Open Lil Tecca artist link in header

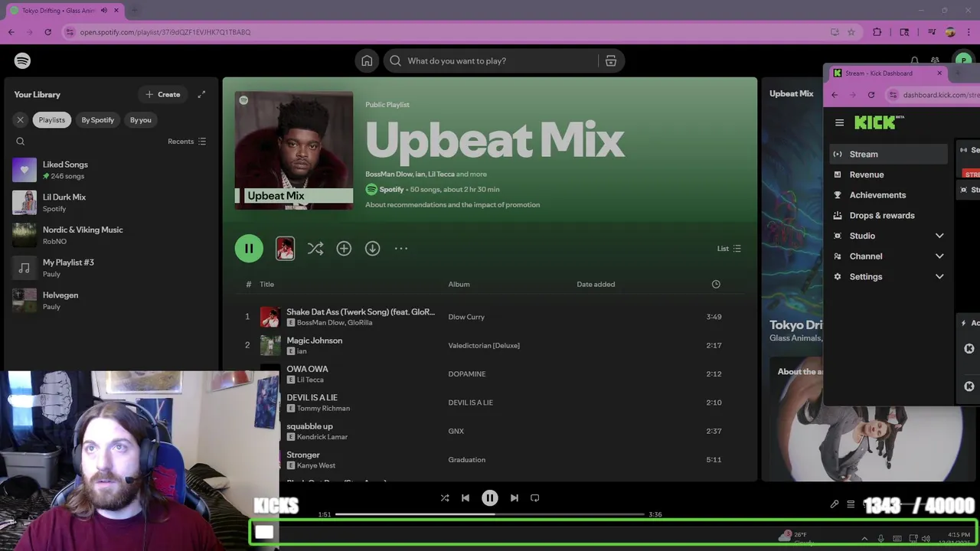pyautogui.click(x=441, y=174)
